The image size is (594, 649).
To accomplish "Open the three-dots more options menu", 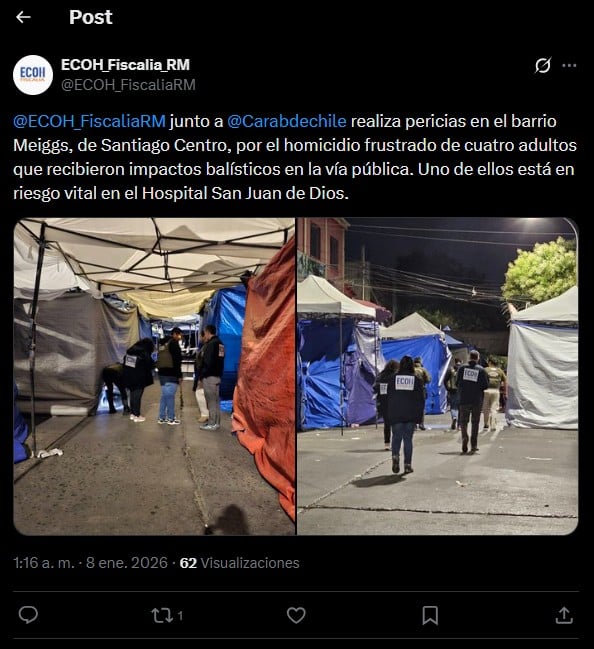I will click(569, 65).
